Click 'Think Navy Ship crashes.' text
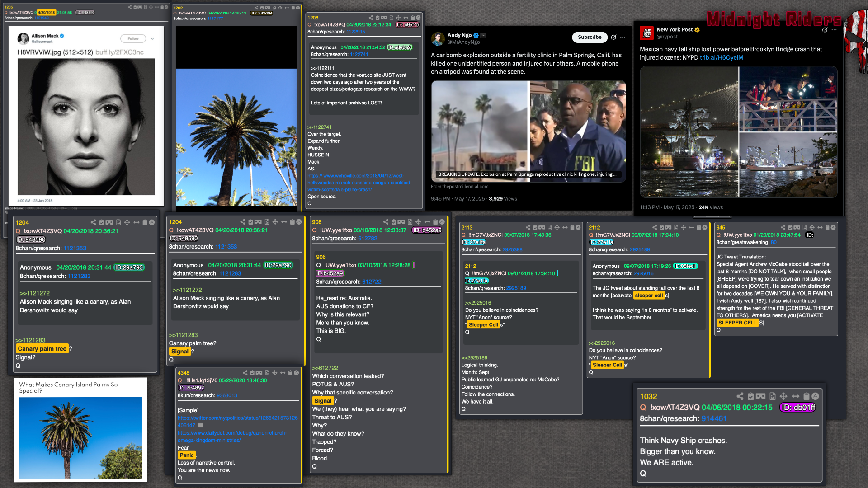 (x=683, y=440)
